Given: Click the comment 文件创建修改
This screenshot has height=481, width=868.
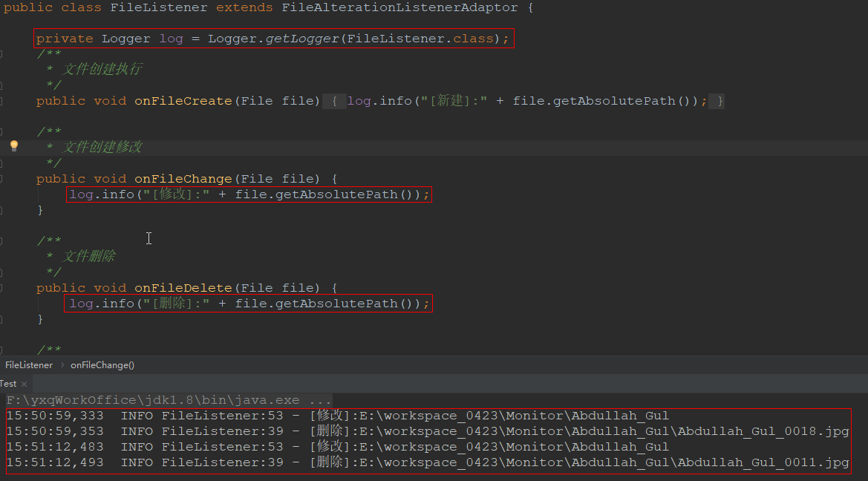Looking at the screenshot, I should (x=102, y=147).
